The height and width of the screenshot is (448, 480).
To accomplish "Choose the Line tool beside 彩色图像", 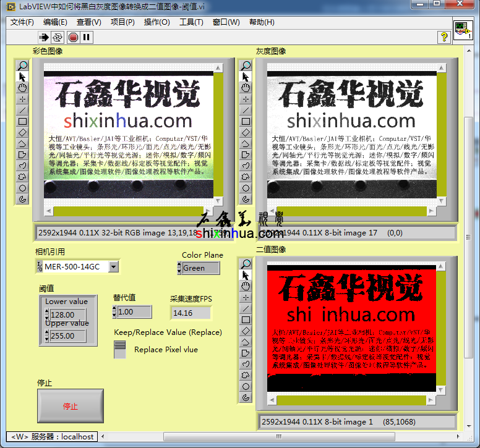I will pos(22,110).
